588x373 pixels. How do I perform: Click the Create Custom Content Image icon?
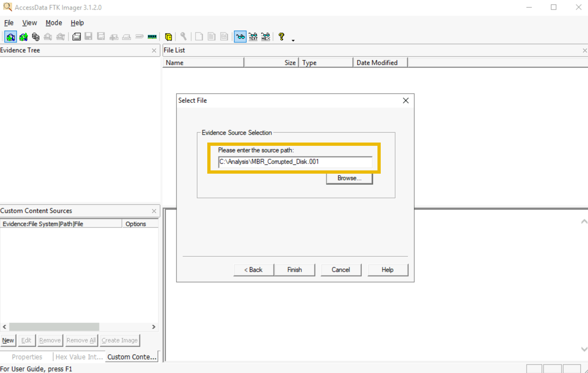point(126,37)
